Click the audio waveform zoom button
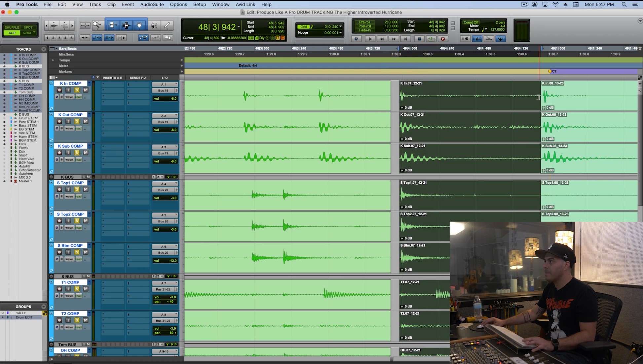This screenshot has width=643, height=364. [54, 25]
